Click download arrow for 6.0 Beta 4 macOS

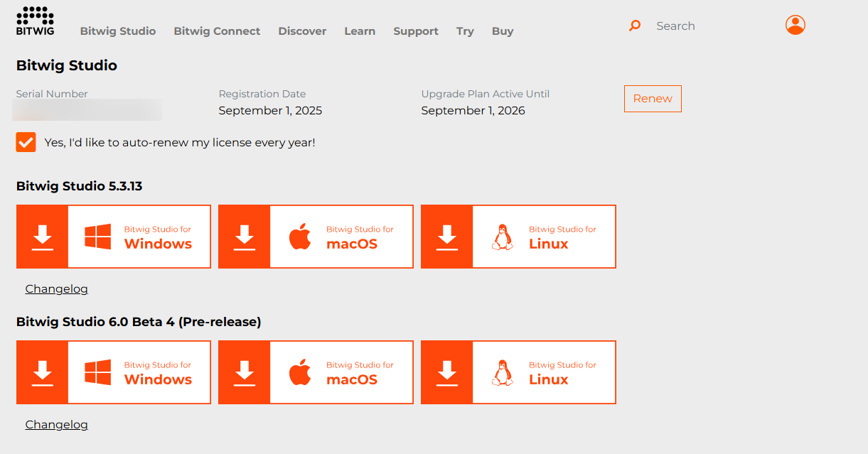[245, 372]
